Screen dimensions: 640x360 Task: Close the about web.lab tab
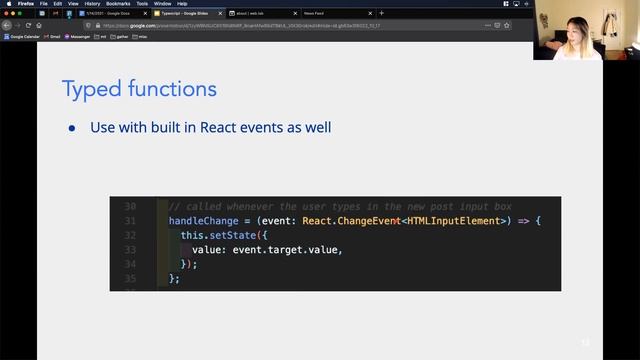point(296,13)
